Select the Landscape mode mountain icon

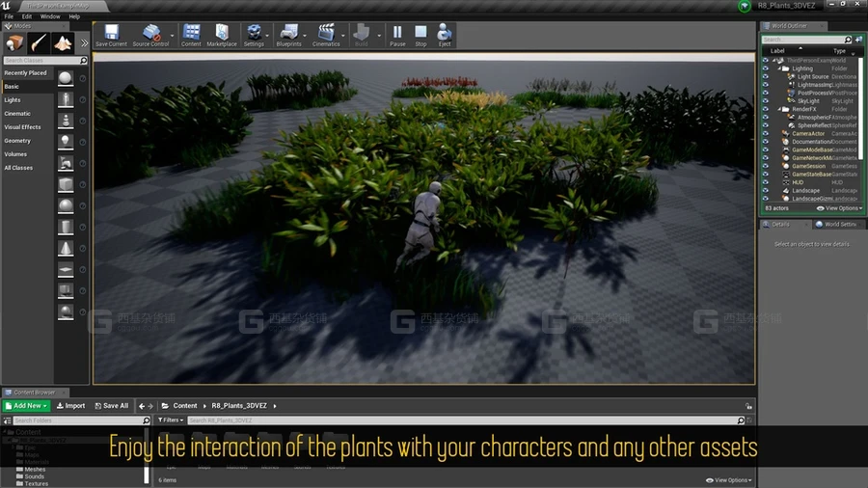point(63,42)
